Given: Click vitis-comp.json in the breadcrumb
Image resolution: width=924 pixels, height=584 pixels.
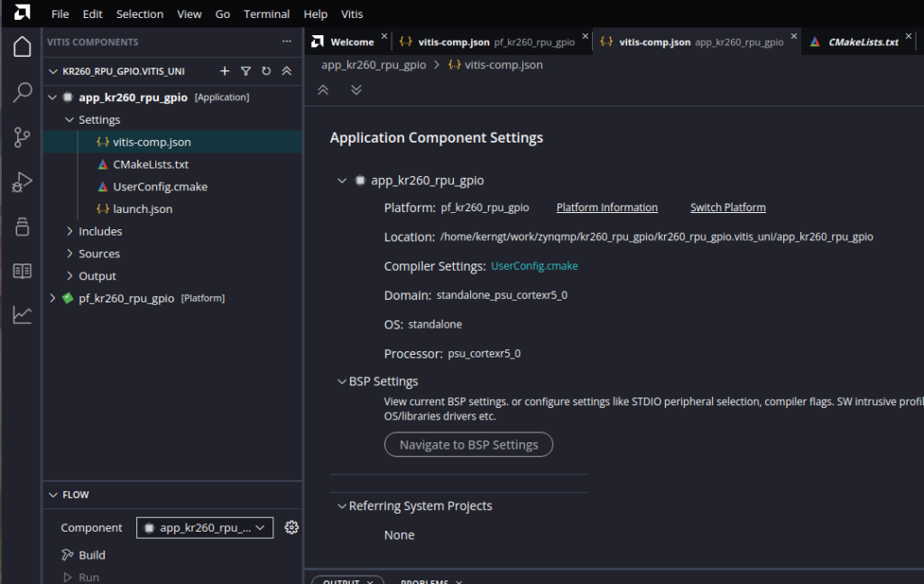Looking at the screenshot, I should point(504,65).
